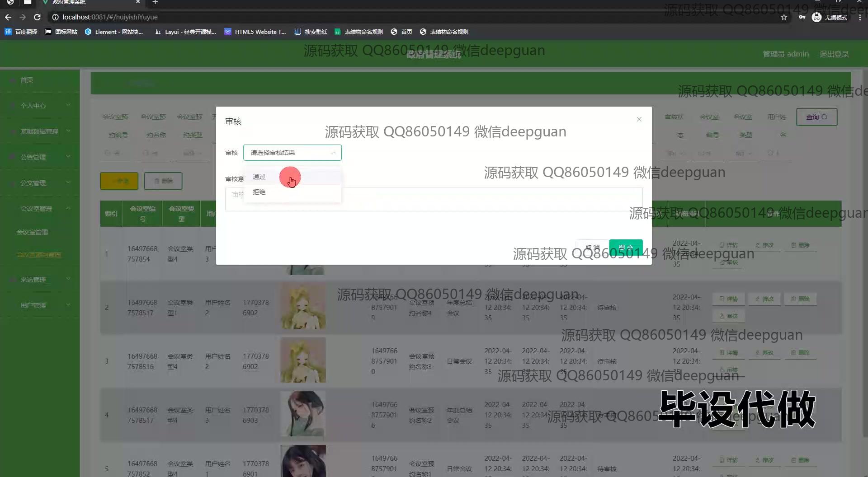Close the 审核 dialog with X icon
Screen dimensions: 868x477
[639, 119]
